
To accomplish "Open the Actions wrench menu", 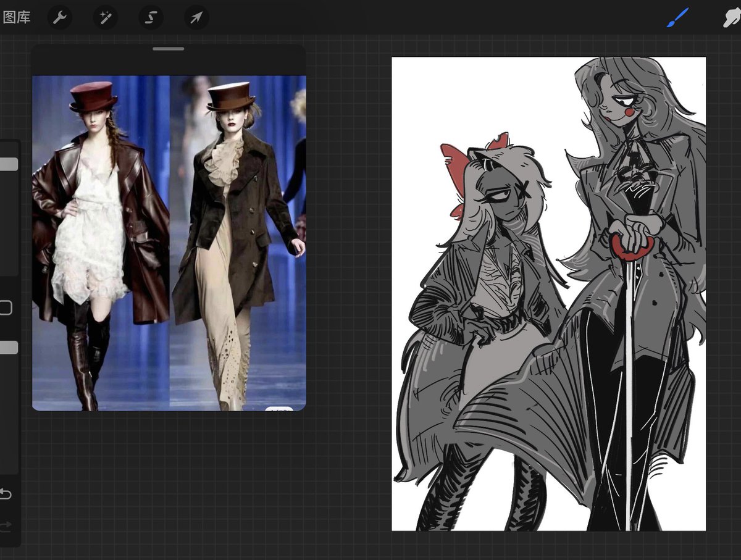I will click(59, 17).
